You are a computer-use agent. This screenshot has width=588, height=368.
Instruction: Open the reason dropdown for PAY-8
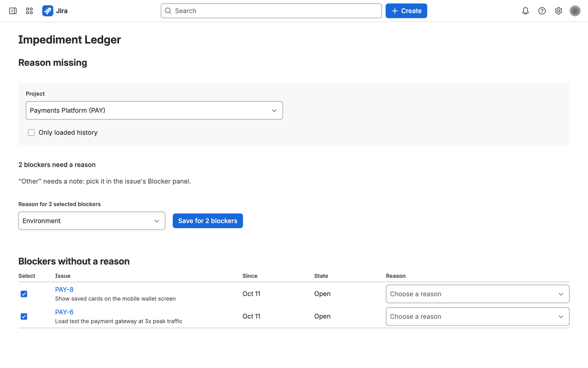[477, 294]
